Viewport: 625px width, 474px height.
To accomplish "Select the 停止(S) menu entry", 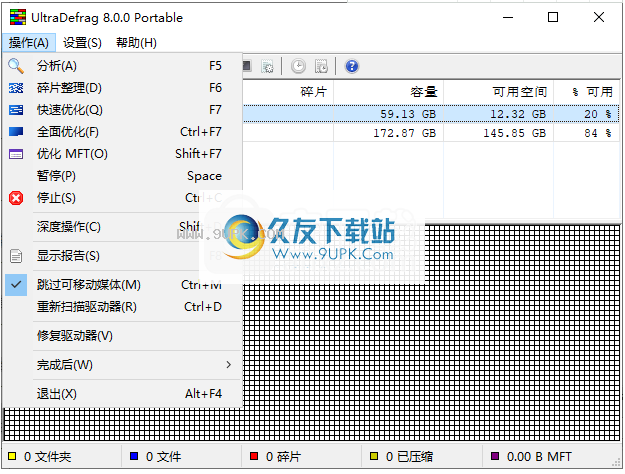I will [x=123, y=198].
